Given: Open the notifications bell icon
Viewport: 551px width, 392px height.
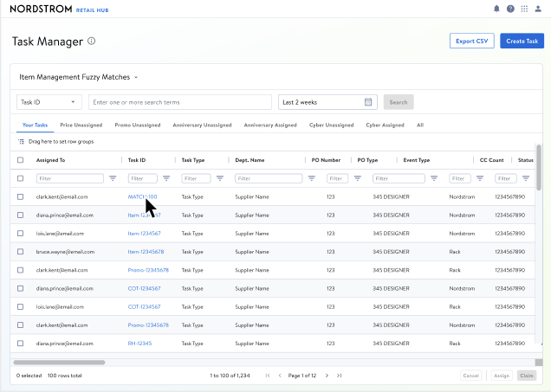Looking at the screenshot, I should (x=496, y=9).
